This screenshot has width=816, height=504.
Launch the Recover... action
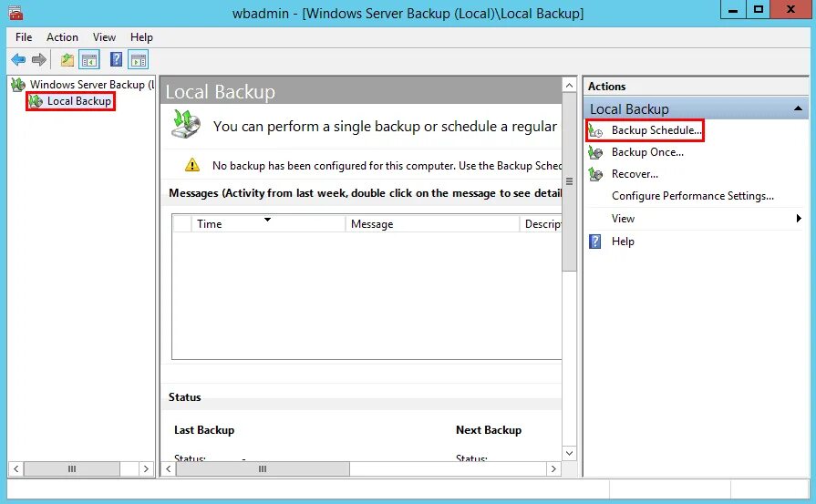tap(635, 174)
